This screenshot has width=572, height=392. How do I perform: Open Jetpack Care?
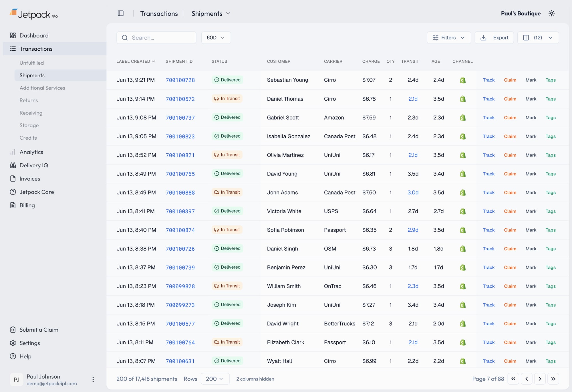(37, 192)
